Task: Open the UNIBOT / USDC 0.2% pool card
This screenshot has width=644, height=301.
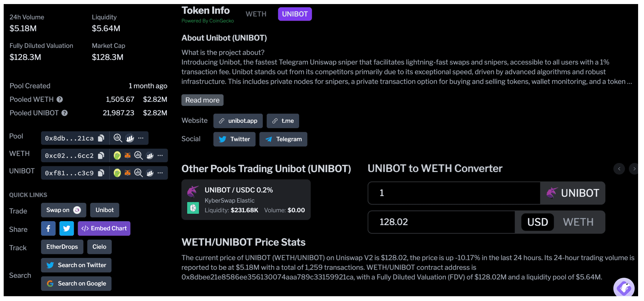Action: pos(246,200)
